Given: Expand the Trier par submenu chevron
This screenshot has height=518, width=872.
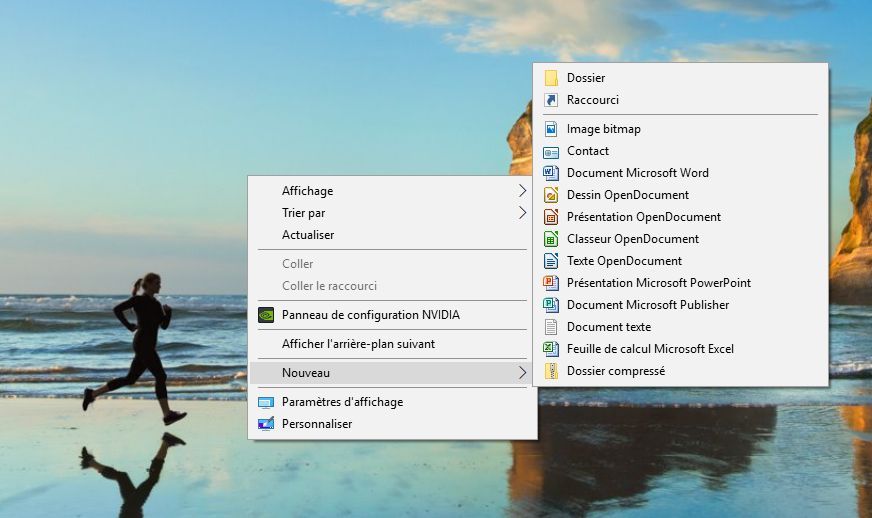Looking at the screenshot, I should tap(522, 213).
